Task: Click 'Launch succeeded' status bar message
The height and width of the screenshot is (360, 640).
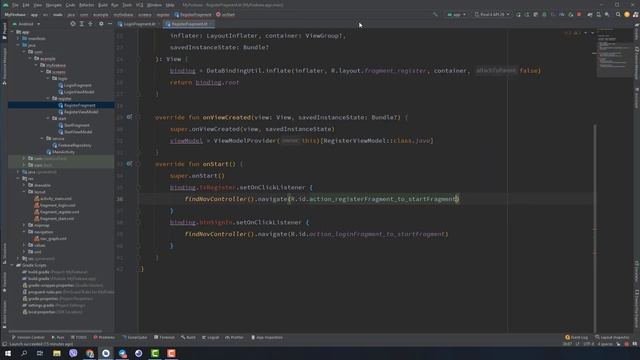Action: click(x=41, y=344)
